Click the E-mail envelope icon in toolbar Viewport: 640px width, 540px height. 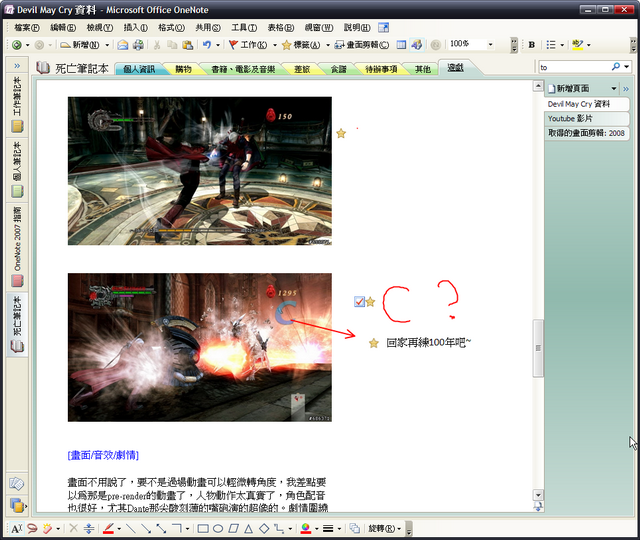[122, 45]
